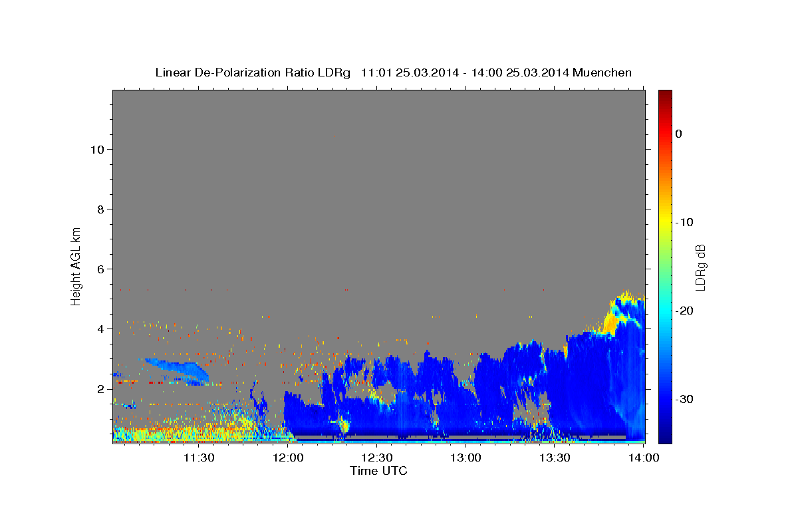798x532 pixels.
Task: Click the dark blue bottom of the colorbar
Action: [665, 436]
